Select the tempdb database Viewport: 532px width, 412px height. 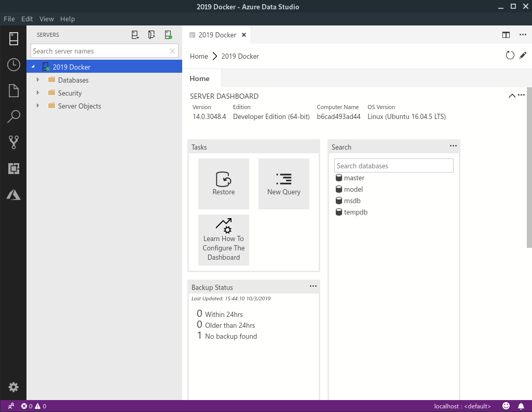[x=356, y=212]
